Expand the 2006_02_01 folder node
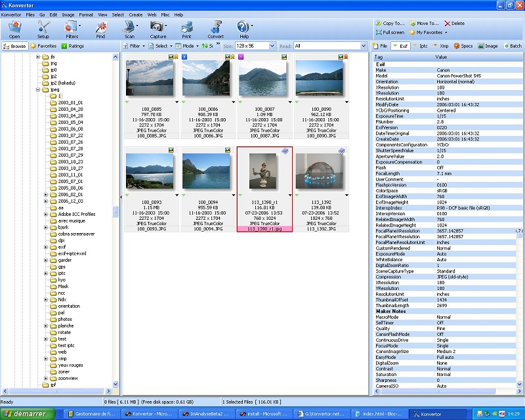This screenshot has height=420, width=525. click(x=46, y=194)
